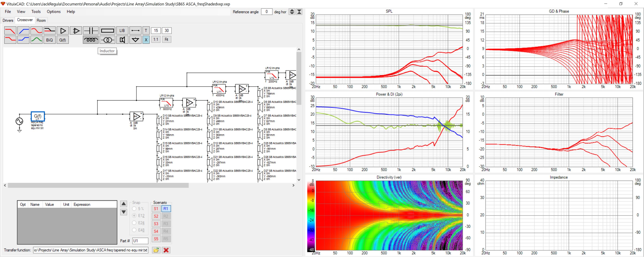Image resolution: width=644 pixels, height=257 pixels.
Task: Select the blue high-shelf filter block tool
Action: [x=23, y=40]
